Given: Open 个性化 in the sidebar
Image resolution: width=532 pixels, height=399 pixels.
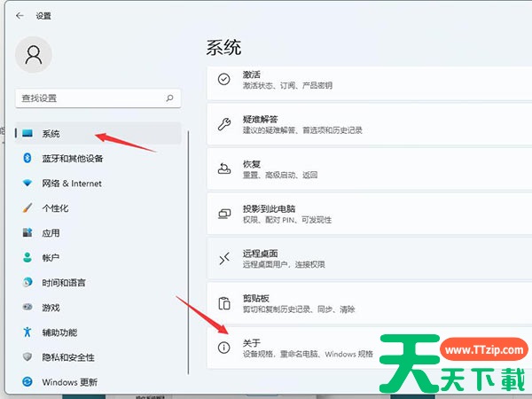Looking at the screenshot, I should [x=98, y=208].
